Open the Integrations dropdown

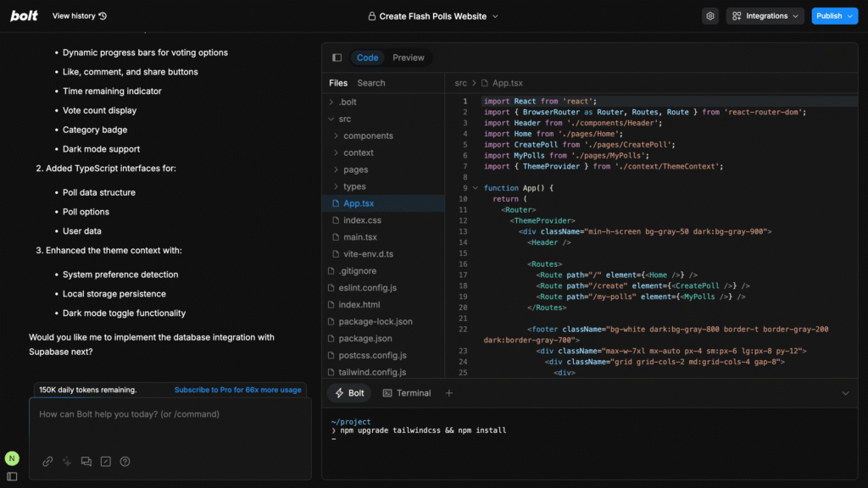point(765,16)
